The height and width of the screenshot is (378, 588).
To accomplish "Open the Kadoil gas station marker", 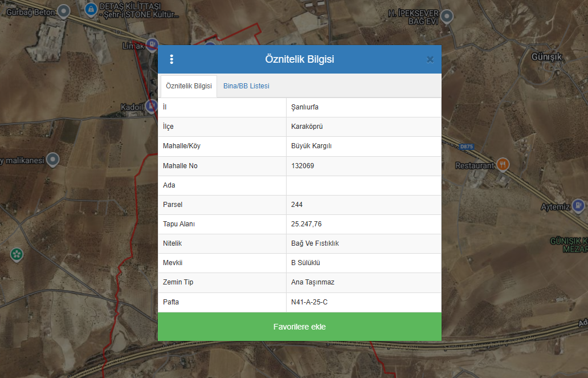I will 151,105.
